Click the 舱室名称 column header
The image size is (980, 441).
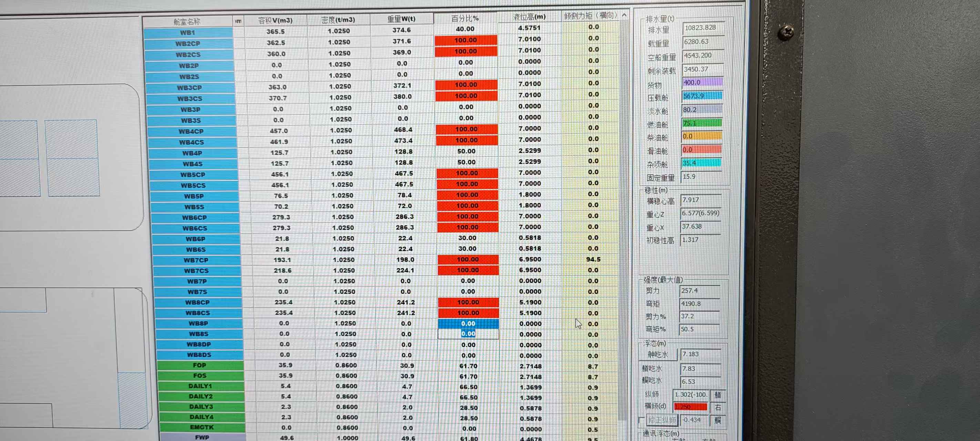(x=187, y=22)
